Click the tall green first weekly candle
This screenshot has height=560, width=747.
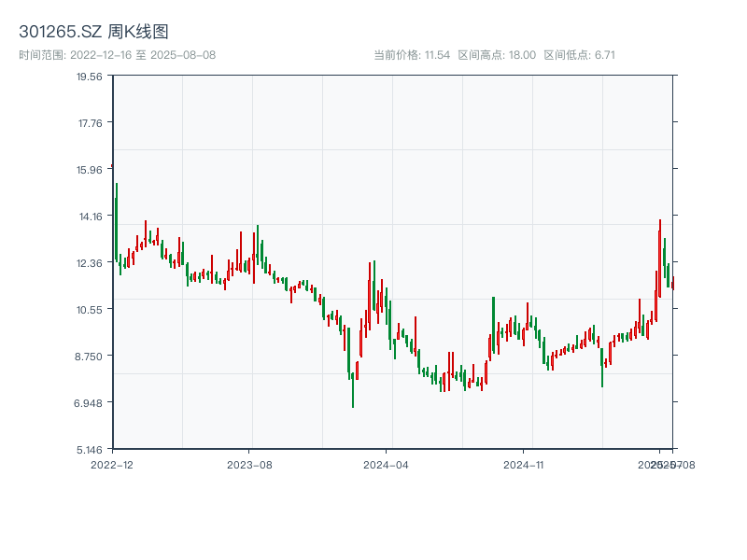[x=116, y=224]
